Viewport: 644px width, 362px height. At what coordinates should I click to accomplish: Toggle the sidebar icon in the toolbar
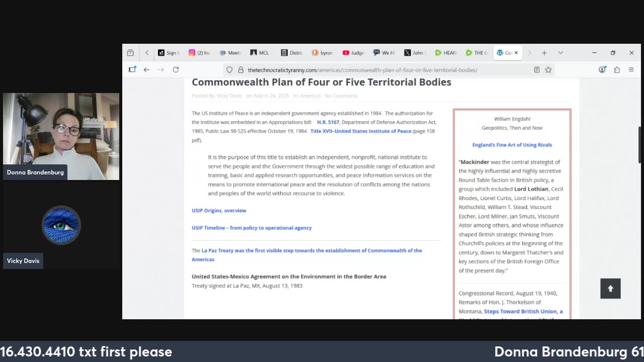point(132,70)
